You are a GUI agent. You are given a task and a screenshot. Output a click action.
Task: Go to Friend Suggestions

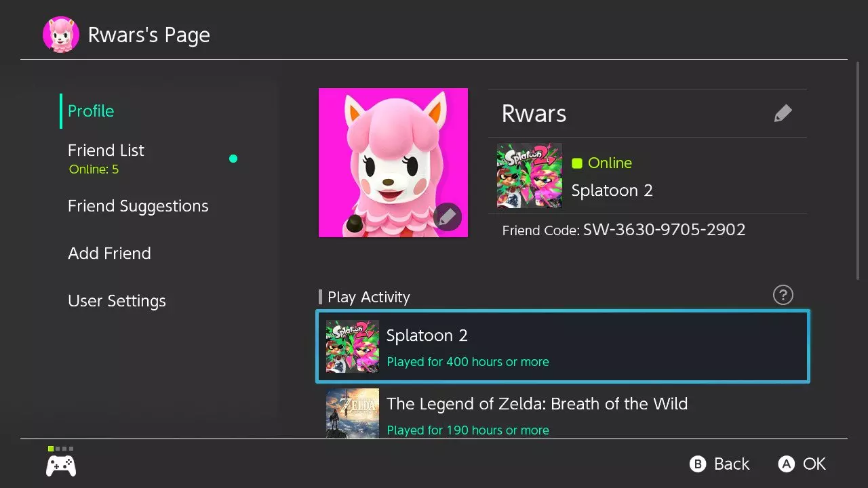tap(138, 206)
